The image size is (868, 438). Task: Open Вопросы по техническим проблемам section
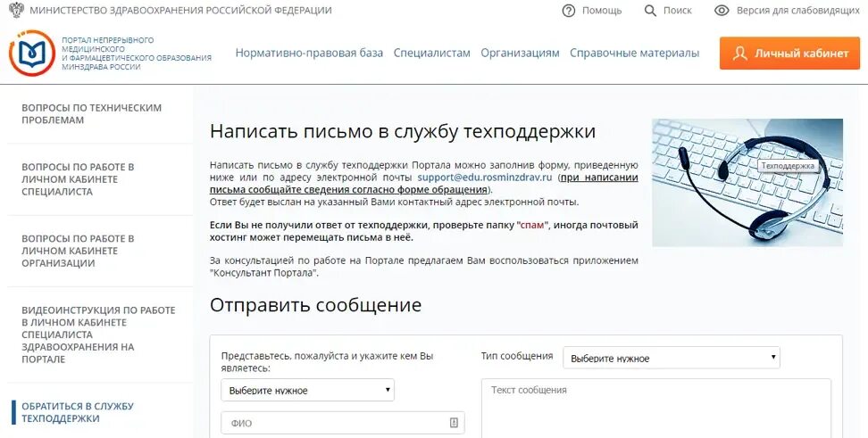(92, 114)
